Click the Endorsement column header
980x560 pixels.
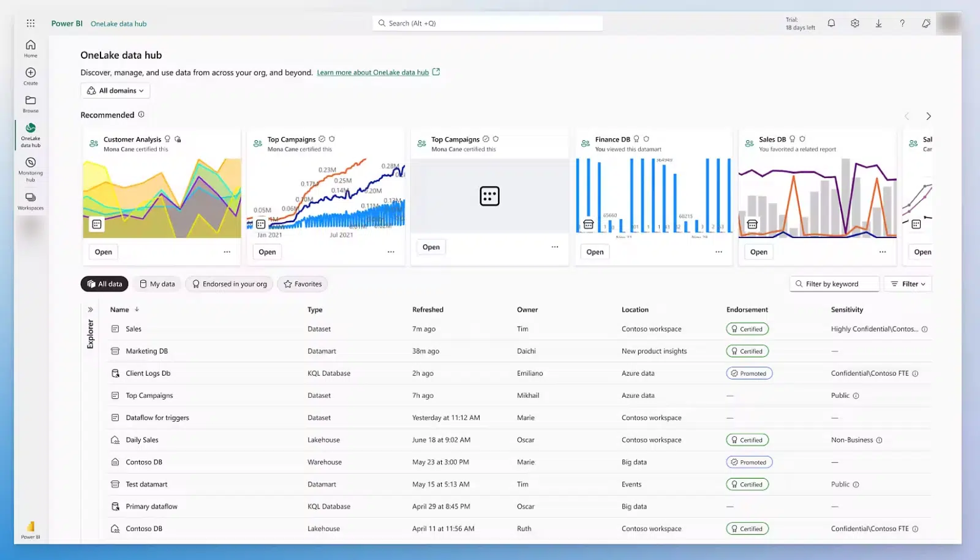[747, 310]
